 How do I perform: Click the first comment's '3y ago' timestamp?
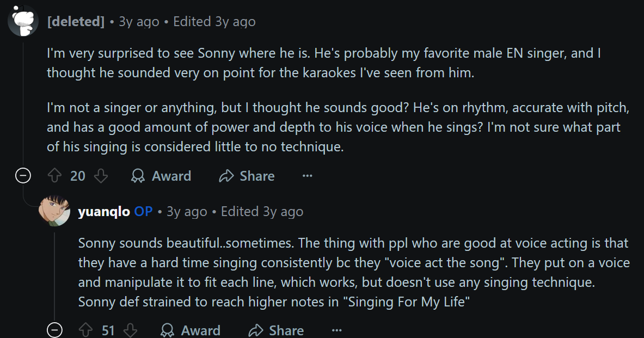[139, 22]
